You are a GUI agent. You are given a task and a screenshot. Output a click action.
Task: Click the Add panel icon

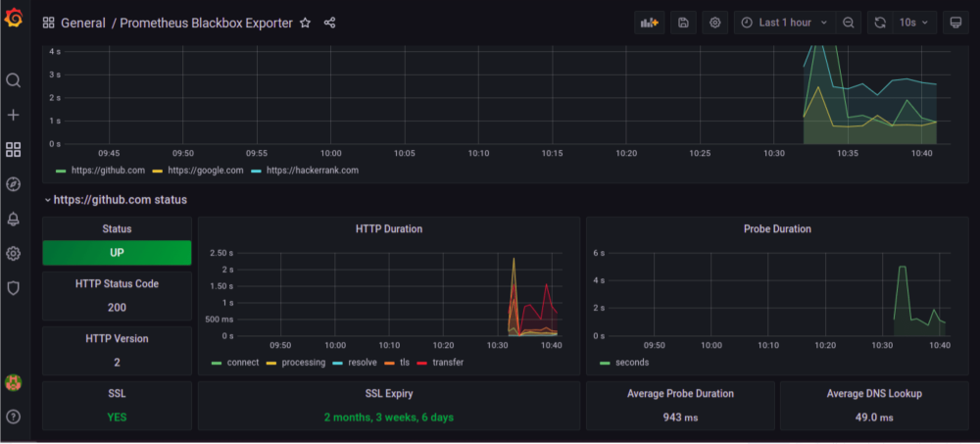pos(650,23)
